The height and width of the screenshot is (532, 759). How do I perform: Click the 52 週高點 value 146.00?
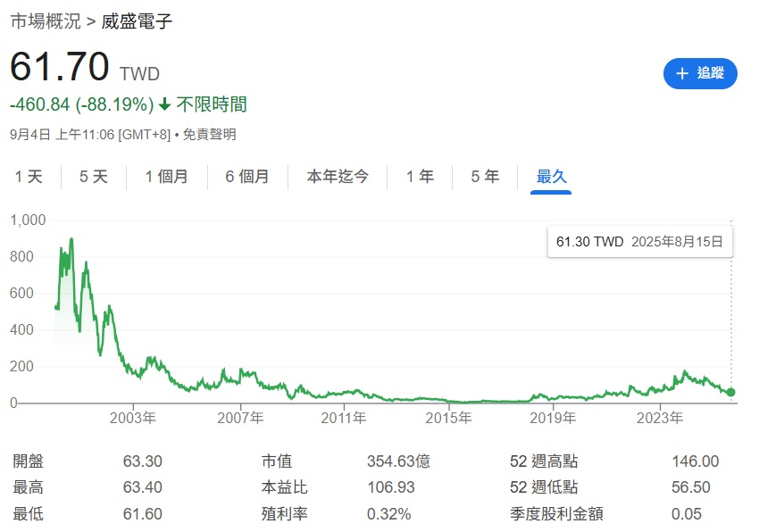(x=695, y=461)
